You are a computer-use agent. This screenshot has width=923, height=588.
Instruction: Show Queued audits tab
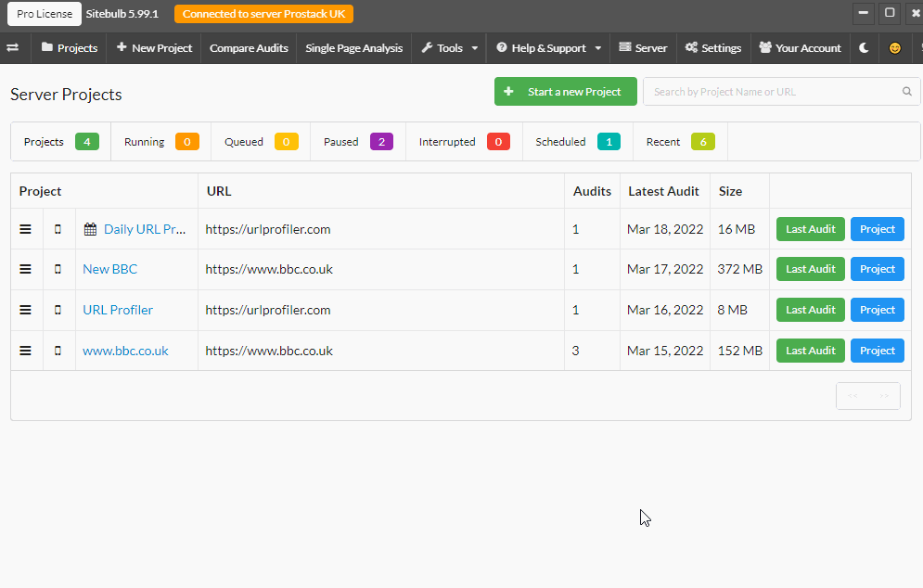261,142
